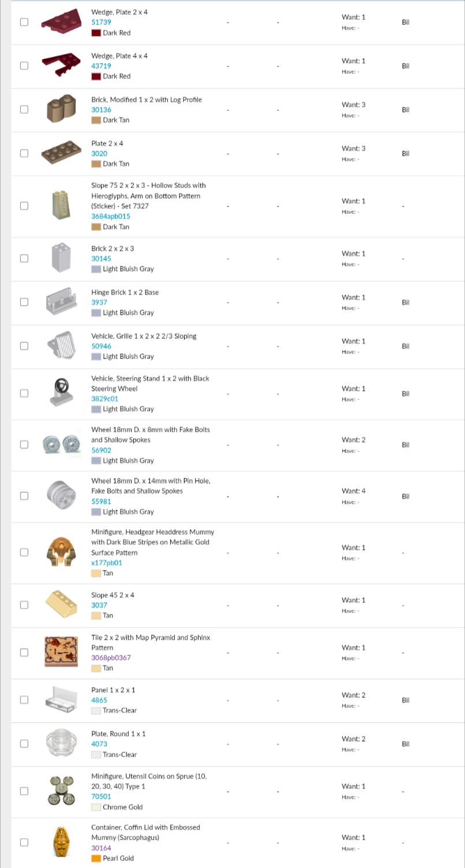Click the Dark Red Wedge Plate 2 x 4 image

click(x=61, y=22)
